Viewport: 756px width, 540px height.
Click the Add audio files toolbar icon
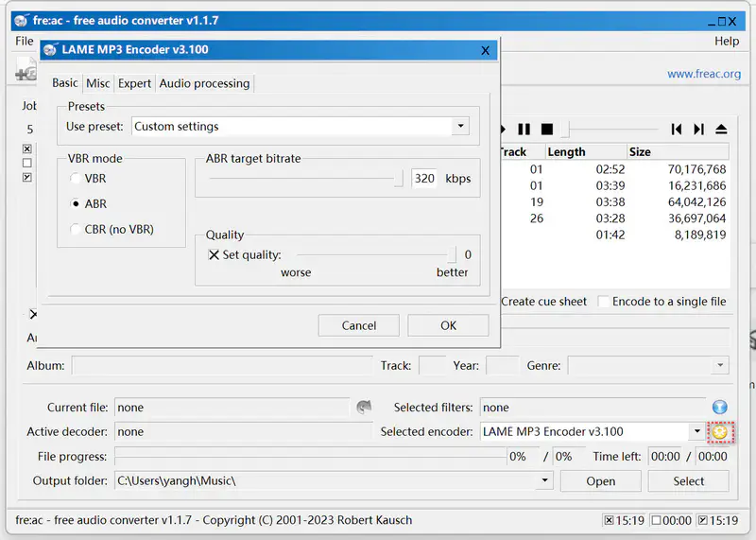[26, 69]
